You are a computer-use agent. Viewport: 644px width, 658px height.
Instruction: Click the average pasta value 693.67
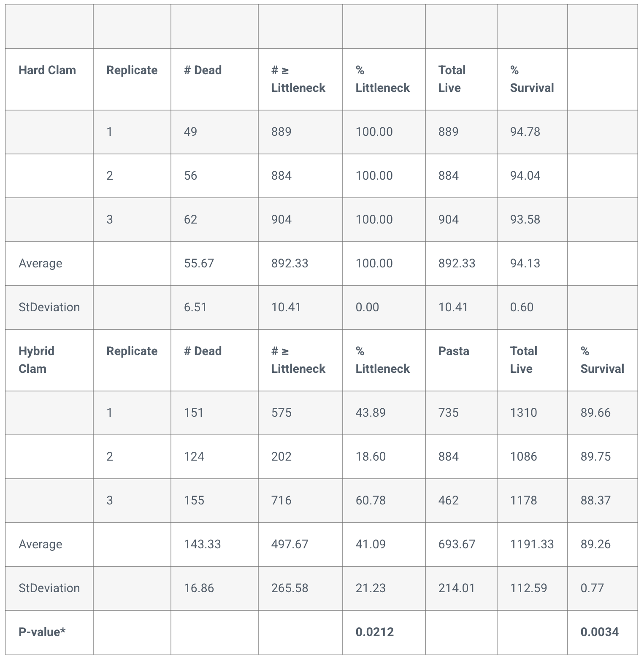tap(457, 544)
